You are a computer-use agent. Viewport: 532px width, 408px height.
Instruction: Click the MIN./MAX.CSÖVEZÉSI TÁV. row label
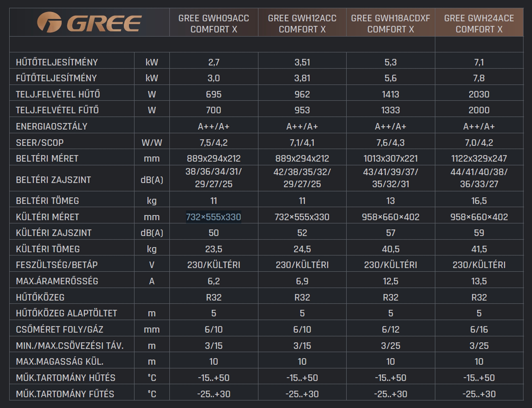click(x=70, y=346)
